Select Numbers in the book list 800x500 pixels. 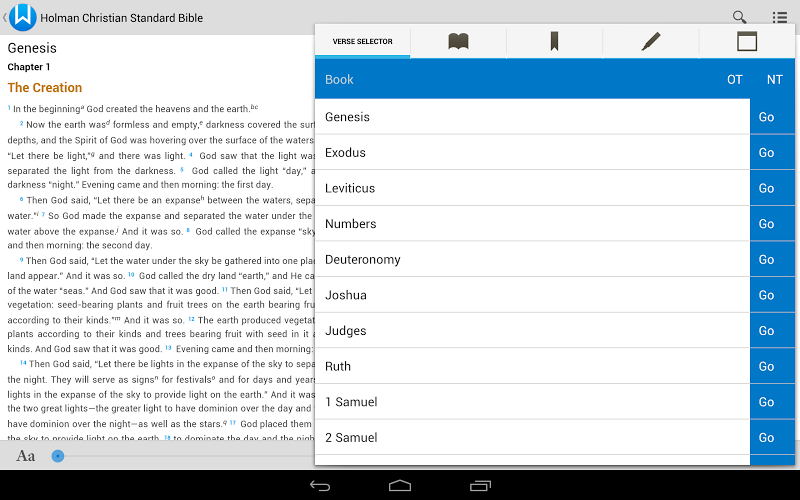coord(532,224)
